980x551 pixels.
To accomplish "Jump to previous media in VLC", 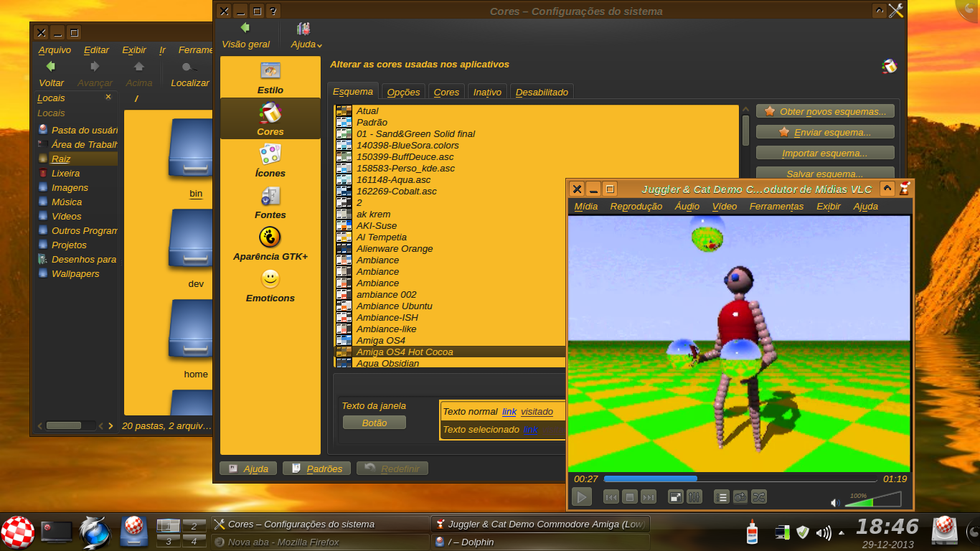I will [x=611, y=496].
